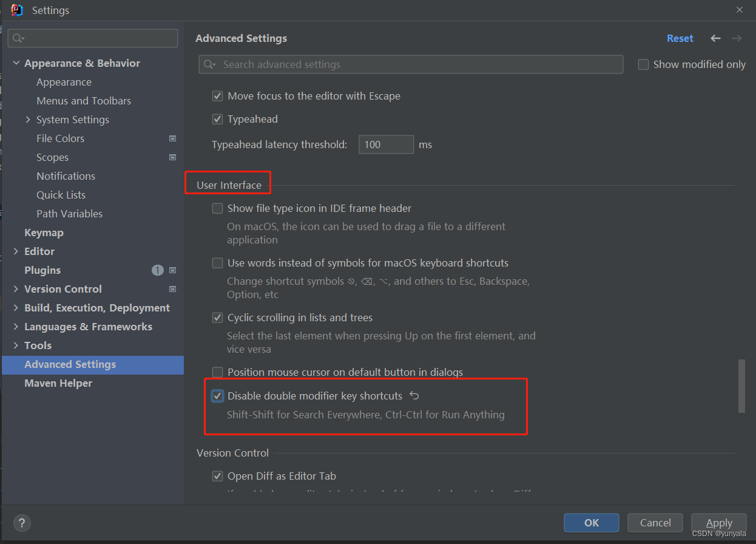Click the IntelliJ logo in title bar

pyautogui.click(x=17, y=10)
